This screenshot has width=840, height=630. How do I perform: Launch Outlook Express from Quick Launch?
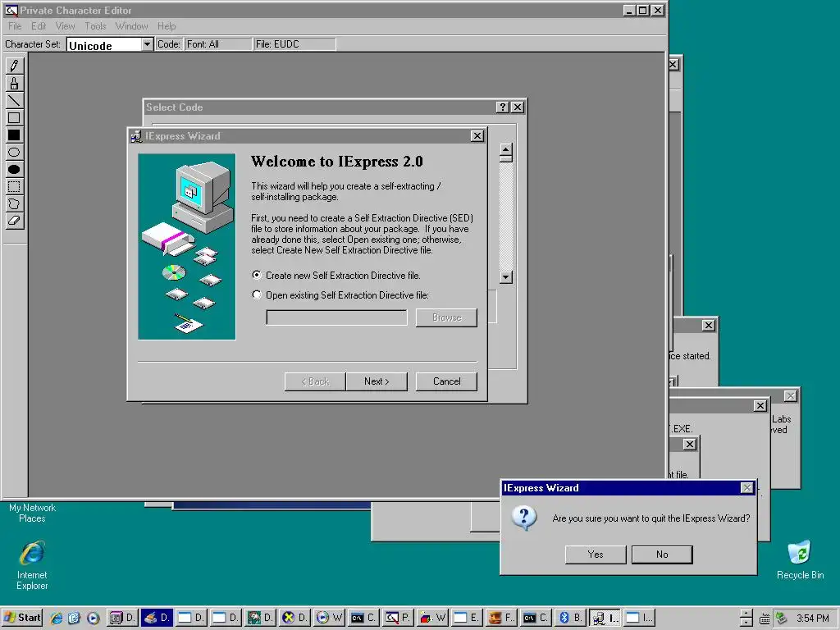75,618
